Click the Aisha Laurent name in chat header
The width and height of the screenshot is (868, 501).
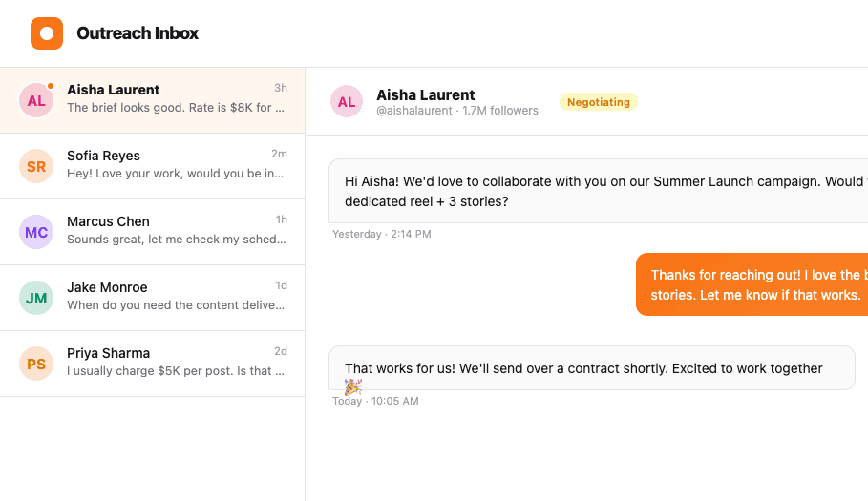425,94
